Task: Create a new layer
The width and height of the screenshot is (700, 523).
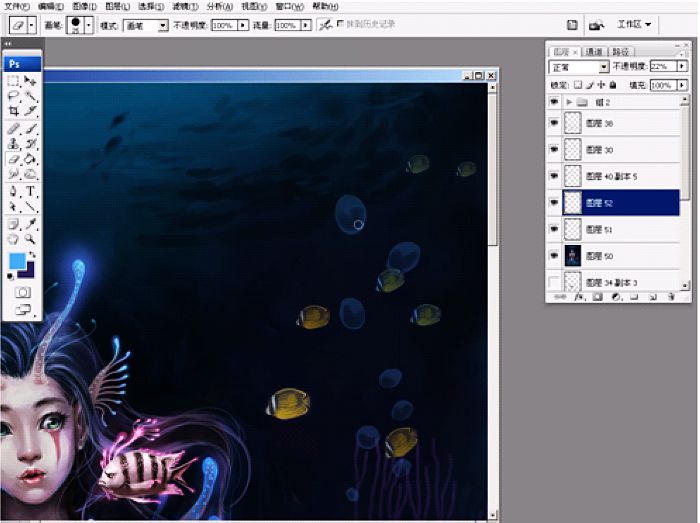Action: (x=652, y=297)
